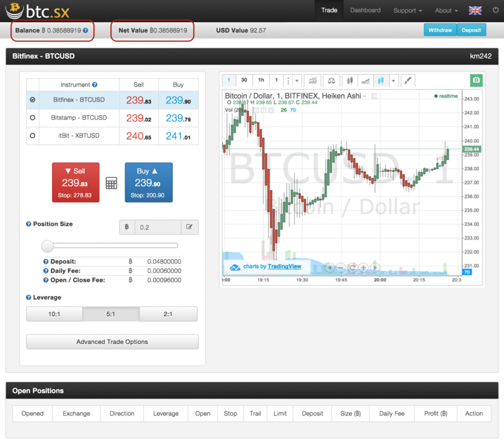Image resolution: width=504 pixels, height=443 pixels.
Task: Click the position size slider handle
Action: (48, 246)
